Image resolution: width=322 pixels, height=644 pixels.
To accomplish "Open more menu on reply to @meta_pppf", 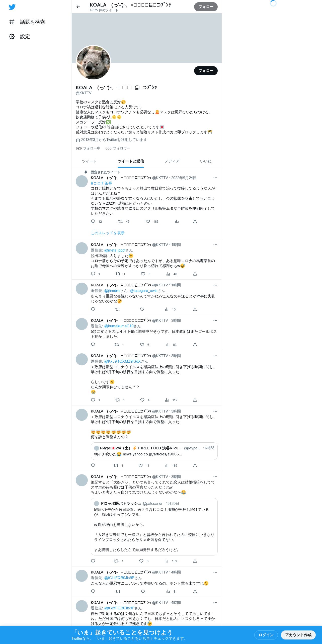I will [x=215, y=245].
